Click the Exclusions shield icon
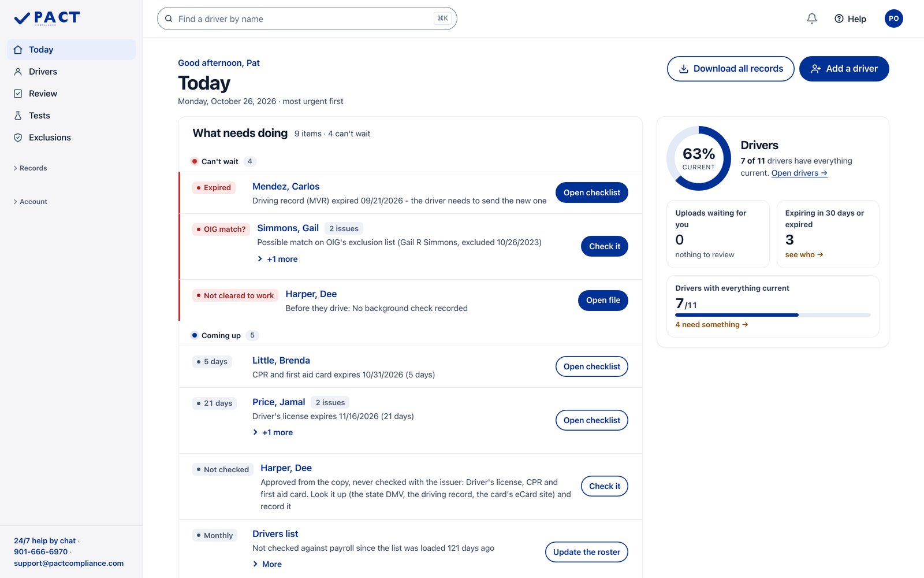 click(x=18, y=138)
